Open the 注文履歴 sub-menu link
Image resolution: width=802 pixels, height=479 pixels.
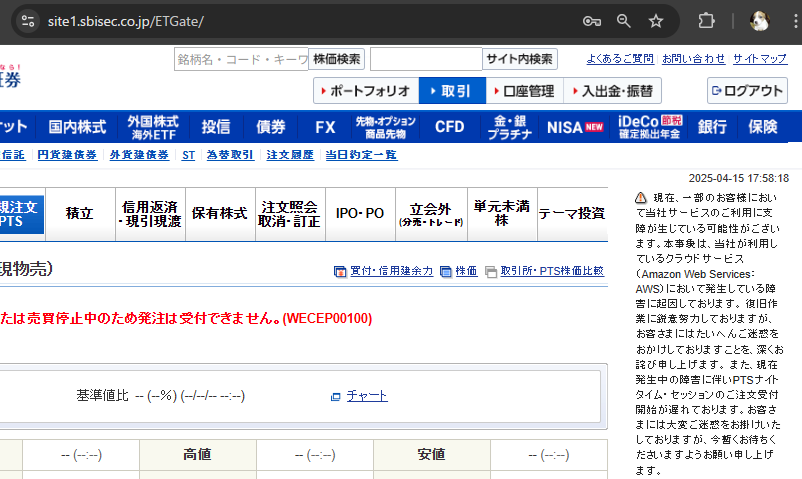(289, 155)
